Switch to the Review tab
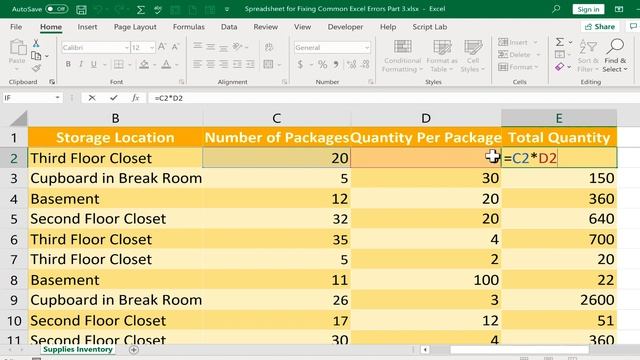This screenshot has height=360, width=640. point(265,27)
